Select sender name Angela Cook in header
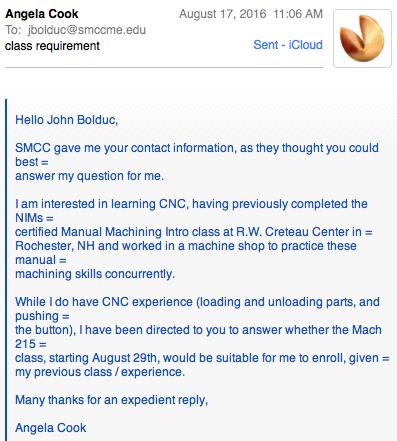 coord(42,14)
